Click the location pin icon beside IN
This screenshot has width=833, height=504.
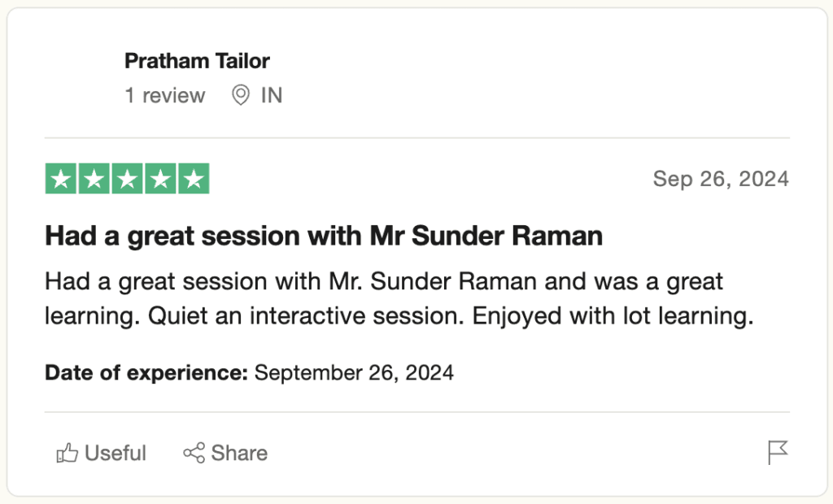[x=240, y=96]
